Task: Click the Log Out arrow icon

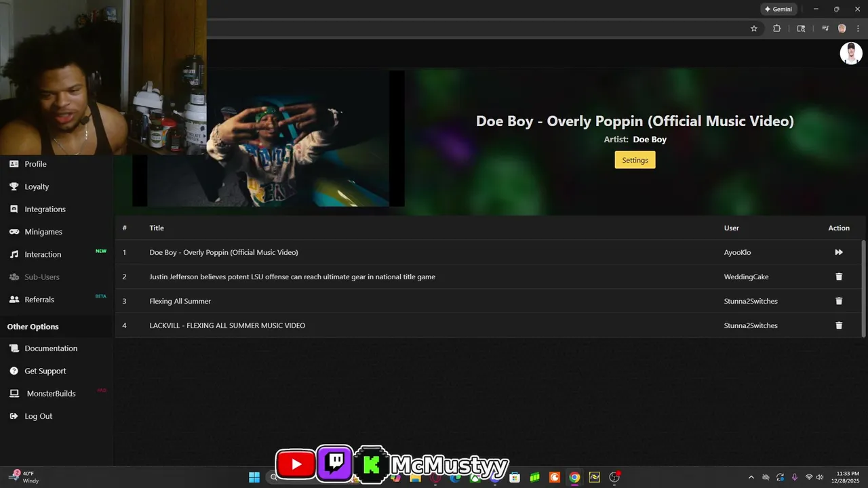Action: point(14,416)
